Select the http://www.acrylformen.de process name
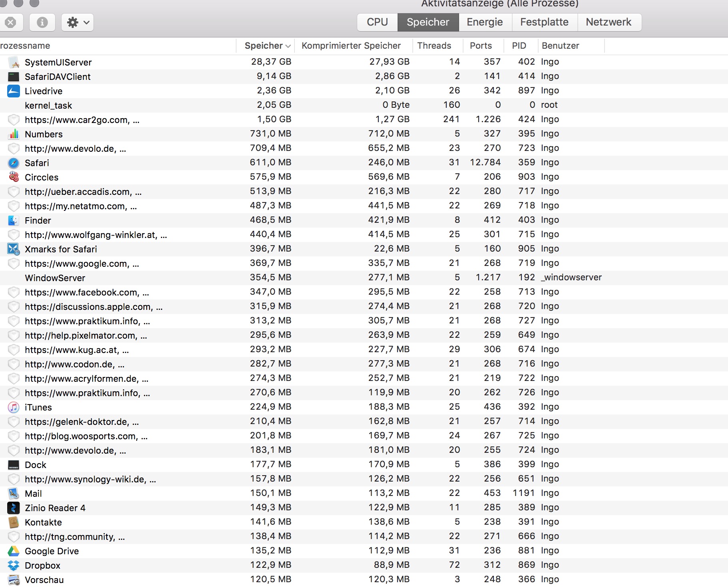This screenshot has width=728, height=587. [87, 379]
